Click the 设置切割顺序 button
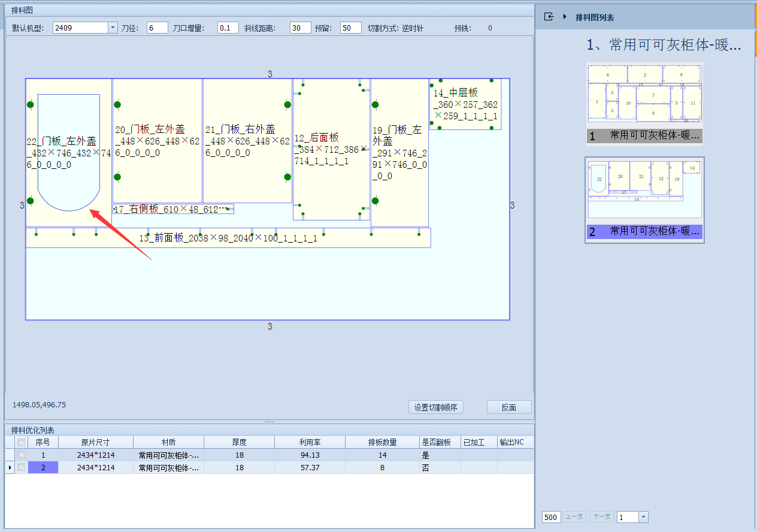Screen dimensions: 757x532 435,407
